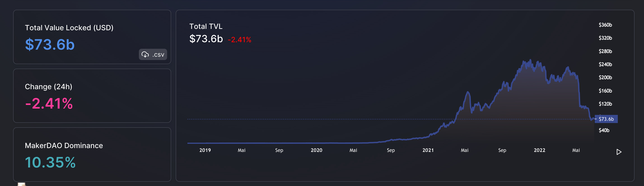Click the play animation triangle icon
The width and height of the screenshot is (644, 186).
click(x=619, y=152)
